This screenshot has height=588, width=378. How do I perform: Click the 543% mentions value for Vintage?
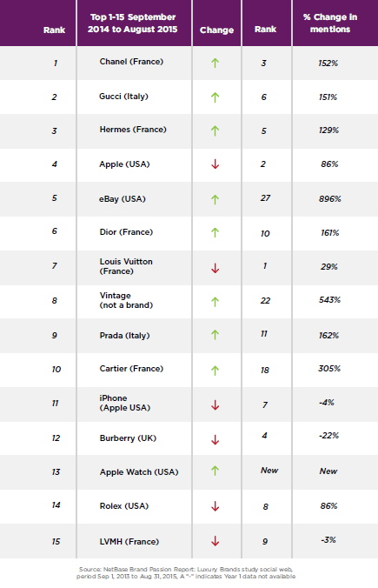329,300
